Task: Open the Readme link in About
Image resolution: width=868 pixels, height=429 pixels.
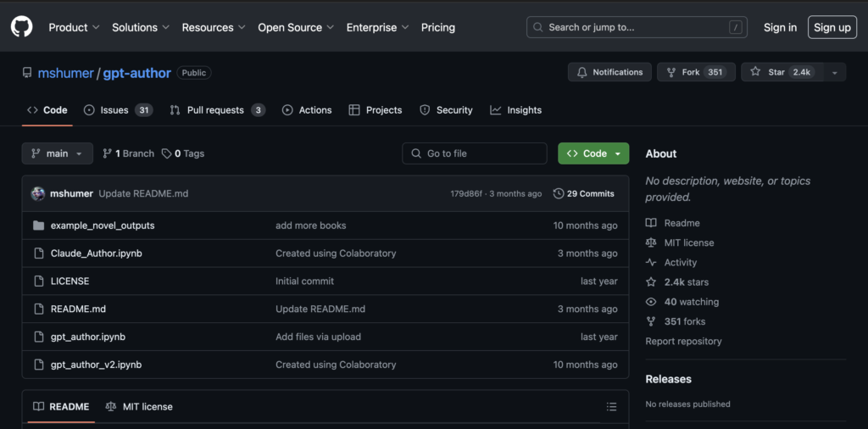Action: point(672,223)
